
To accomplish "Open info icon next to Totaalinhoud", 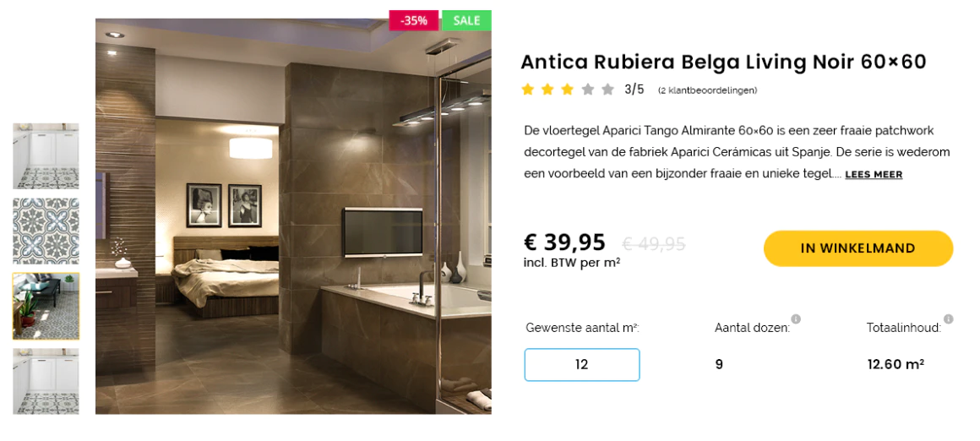I will tap(948, 319).
